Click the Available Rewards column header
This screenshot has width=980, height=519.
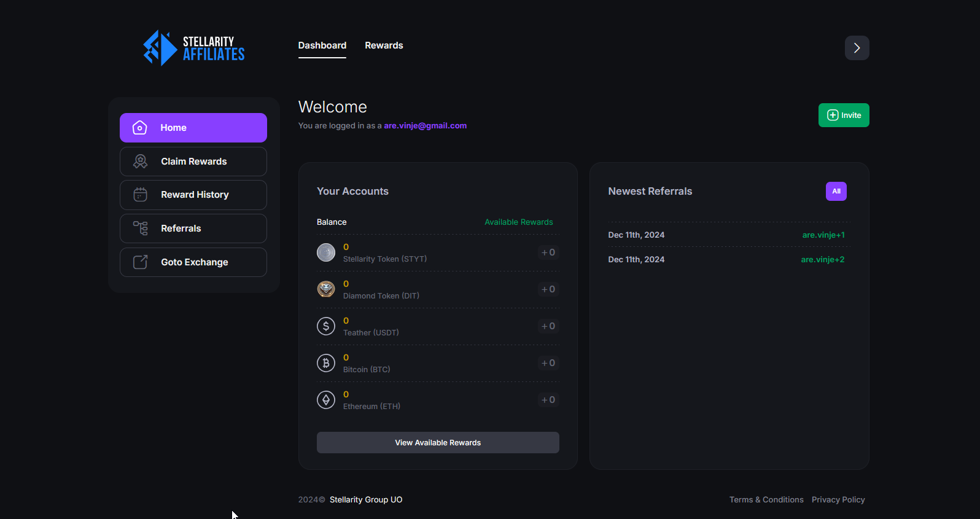[x=519, y=222]
